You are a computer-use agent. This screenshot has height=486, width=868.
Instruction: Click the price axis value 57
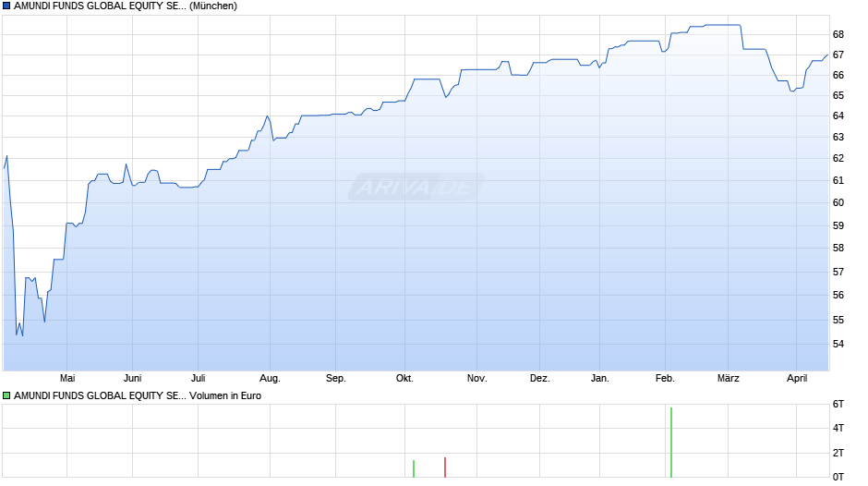point(838,272)
